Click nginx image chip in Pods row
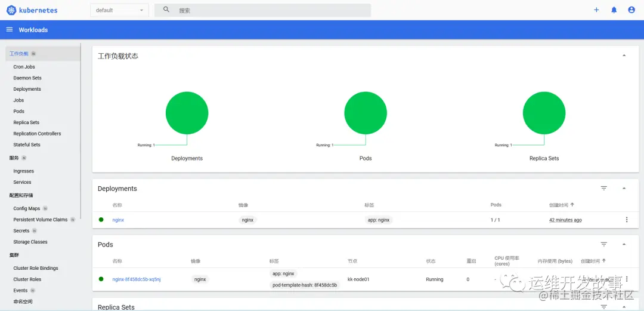 pyautogui.click(x=200, y=279)
